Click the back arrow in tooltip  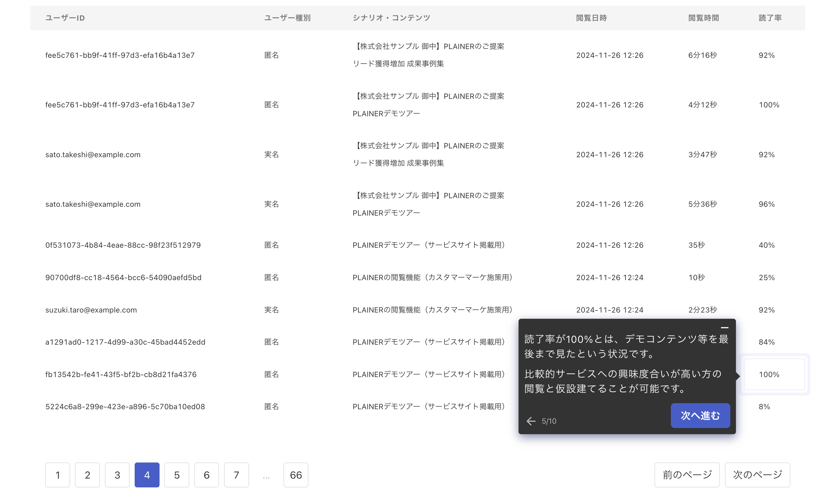(x=531, y=421)
